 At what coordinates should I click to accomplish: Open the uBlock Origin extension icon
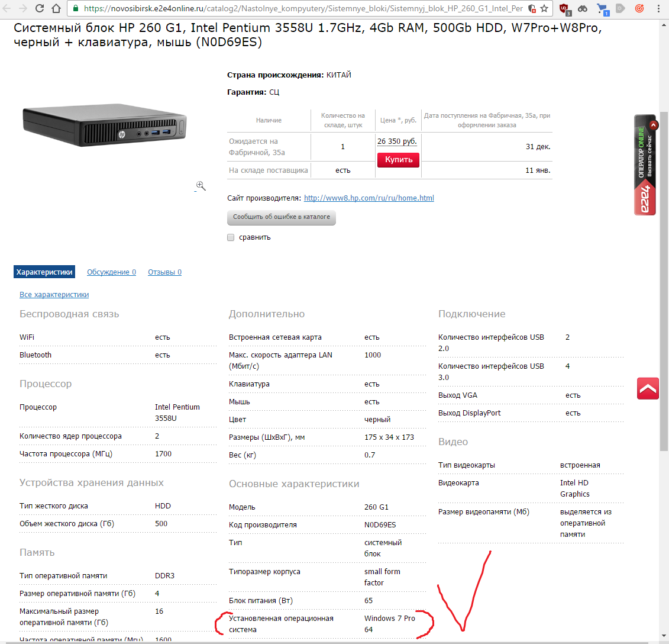coord(565,8)
